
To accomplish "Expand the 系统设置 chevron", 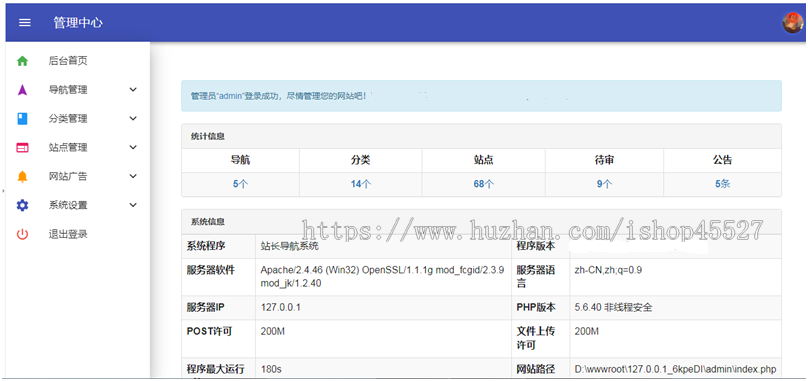I will click(133, 205).
